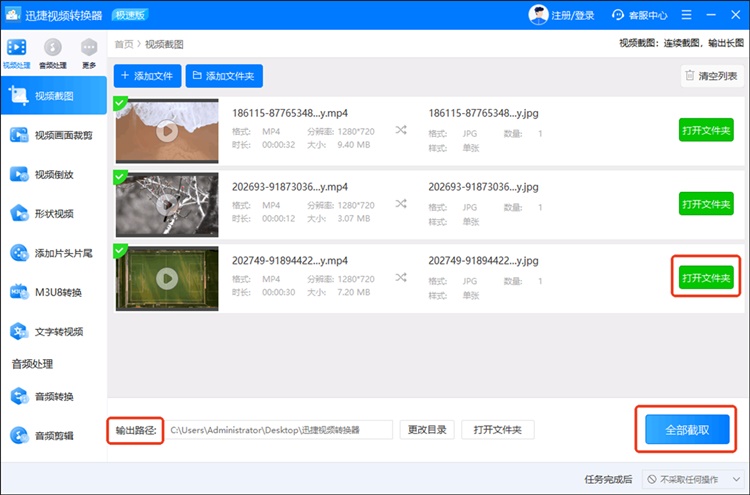This screenshot has height=495, width=750.
Task: Click 打开文件夹 next to output path
Action: tap(497, 429)
